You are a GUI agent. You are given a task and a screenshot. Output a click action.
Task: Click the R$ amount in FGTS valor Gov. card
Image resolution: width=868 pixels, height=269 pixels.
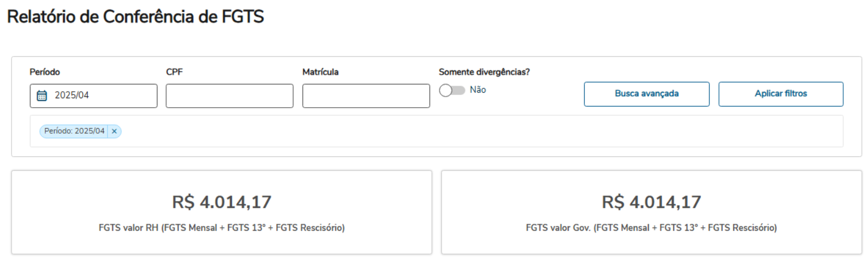(x=651, y=202)
